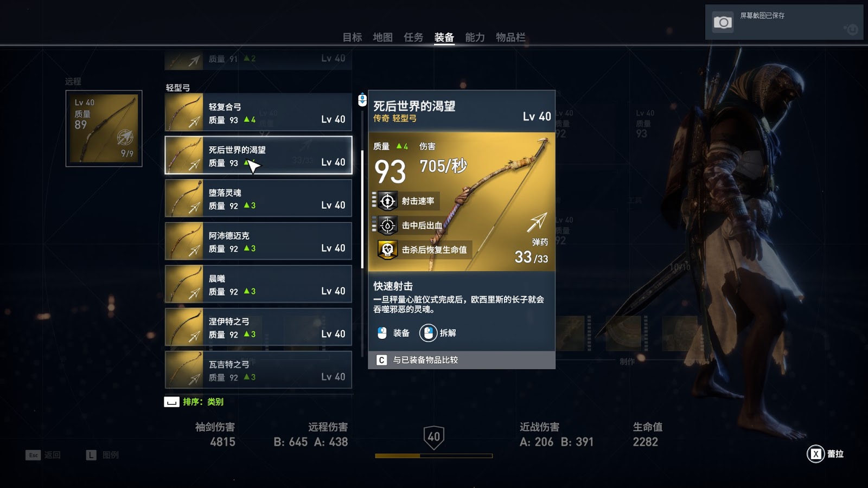Click the 装备 equip button
This screenshot has width=868, height=488.
pos(393,333)
